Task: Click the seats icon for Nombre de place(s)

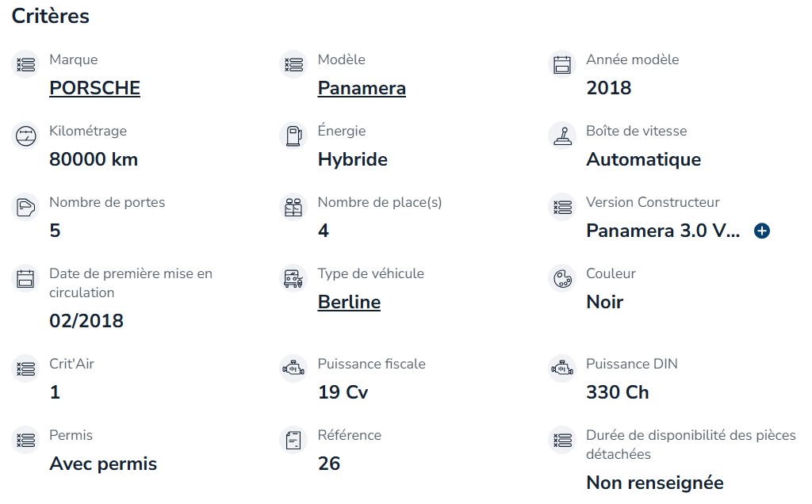Action: tap(293, 208)
